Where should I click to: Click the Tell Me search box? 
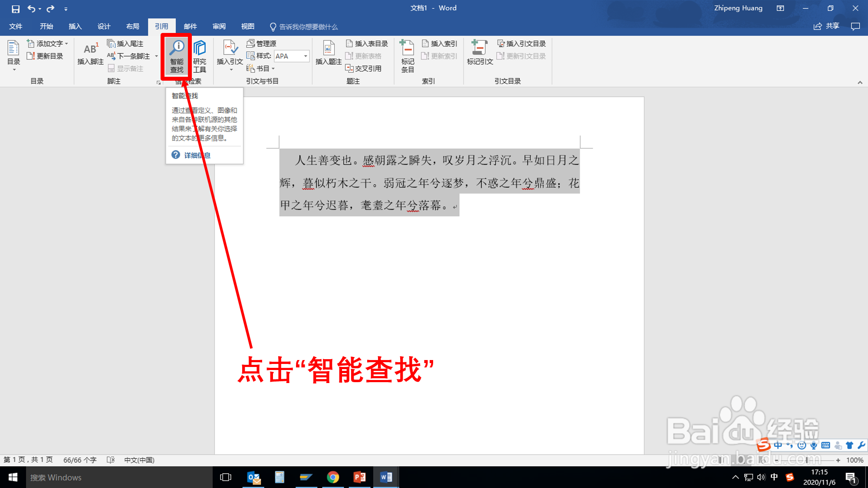[308, 27]
